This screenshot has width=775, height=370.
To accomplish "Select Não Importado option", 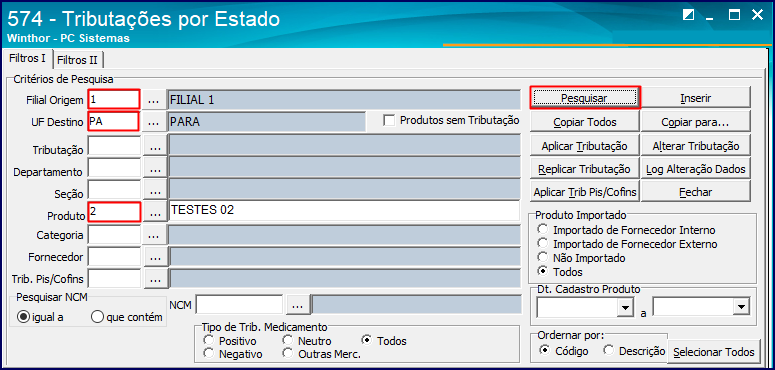I will coord(543,257).
